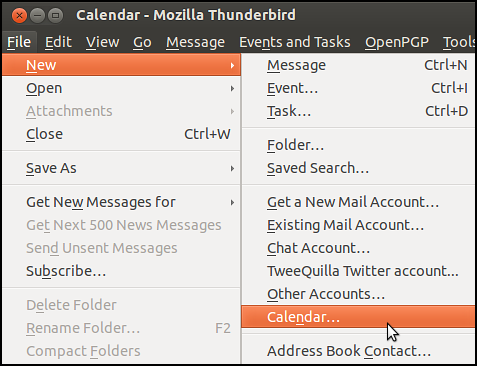
Task: Open the Events and Tasks menu
Action: click(x=295, y=42)
